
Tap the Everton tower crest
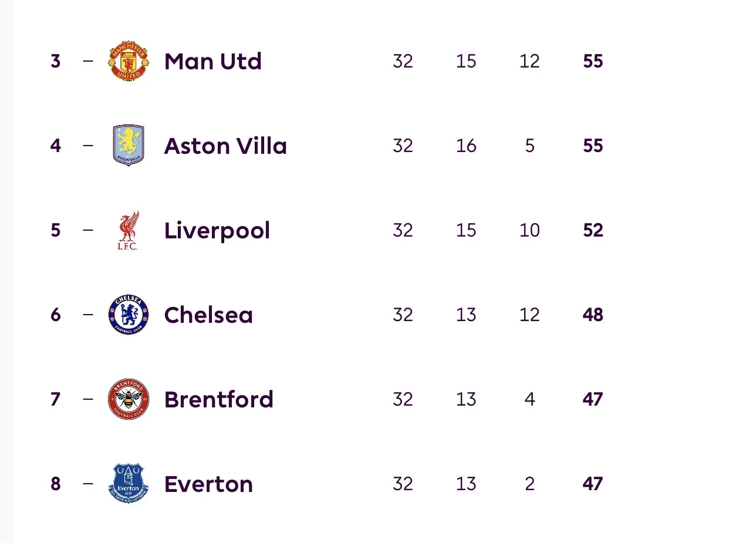coord(129,484)
